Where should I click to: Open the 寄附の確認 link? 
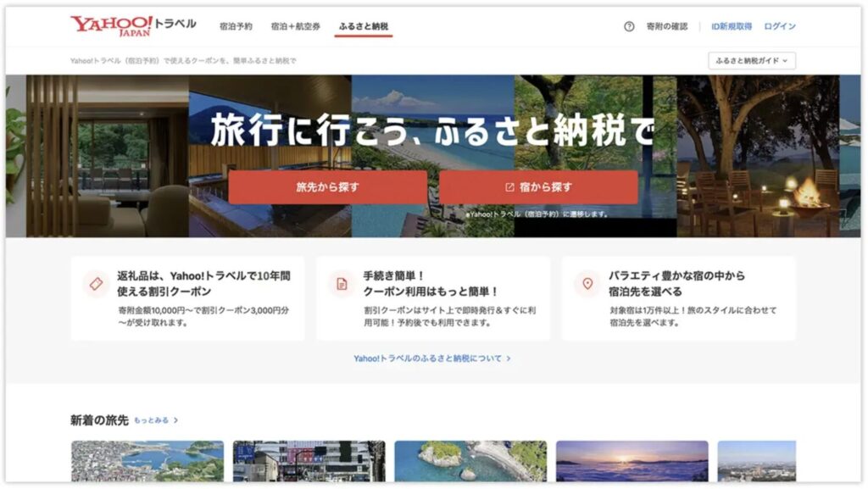point(666,26)
